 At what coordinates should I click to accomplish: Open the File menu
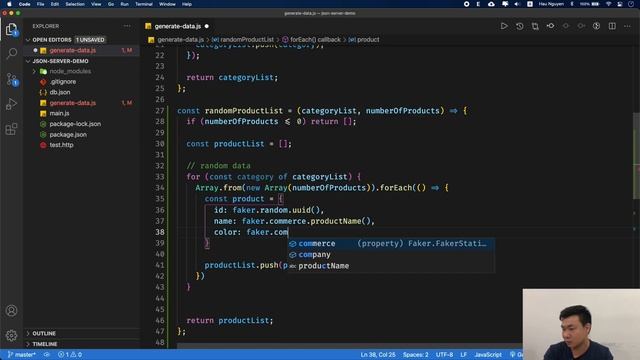click(x=40, y=4)
